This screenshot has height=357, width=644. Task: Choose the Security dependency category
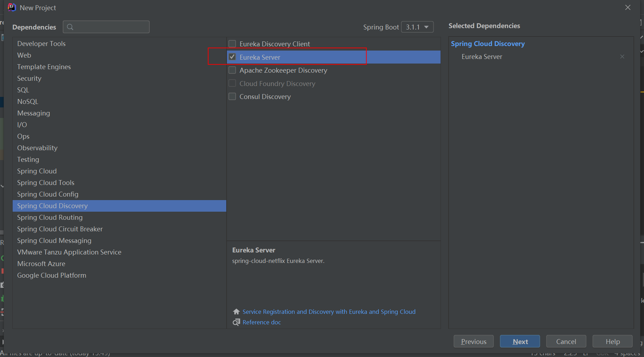(29, 78)
